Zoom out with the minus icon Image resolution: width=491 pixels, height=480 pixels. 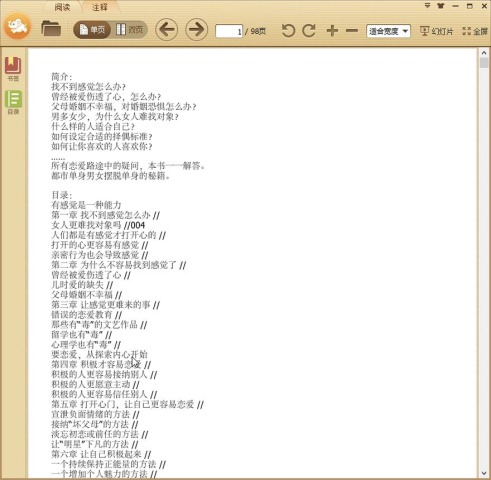[352, 31]
